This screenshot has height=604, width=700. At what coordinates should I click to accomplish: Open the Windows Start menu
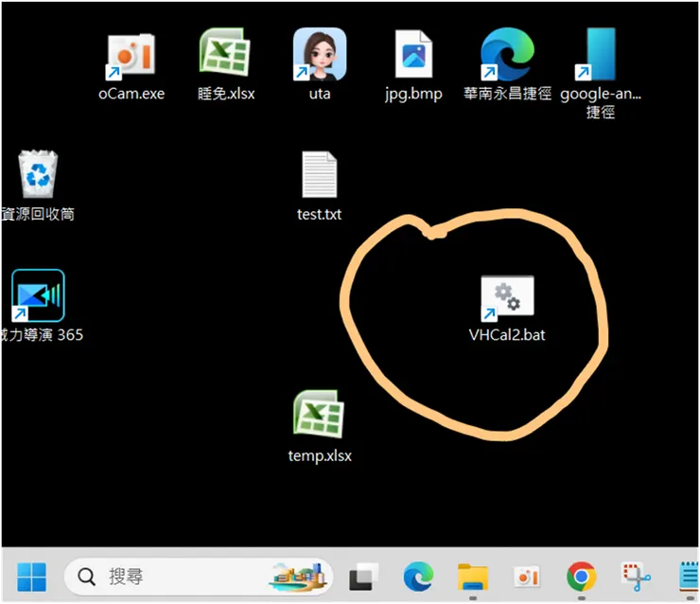point(31,577)
